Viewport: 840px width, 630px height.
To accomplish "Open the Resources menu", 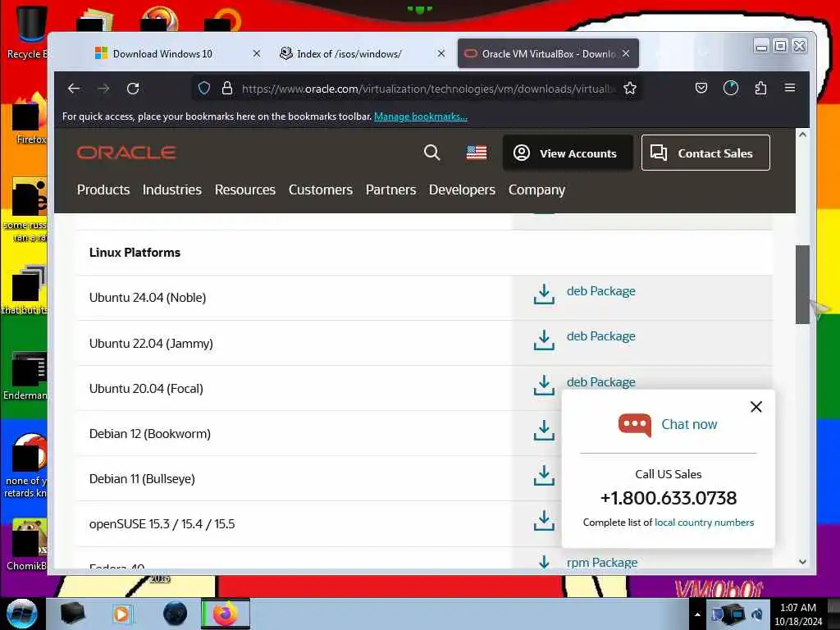I will click(244, 189).
